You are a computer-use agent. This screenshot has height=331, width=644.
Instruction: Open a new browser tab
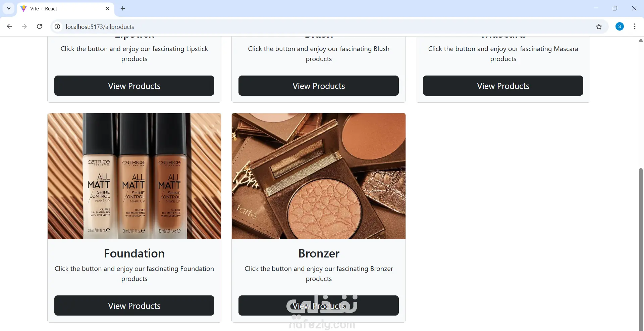(123, 8)
